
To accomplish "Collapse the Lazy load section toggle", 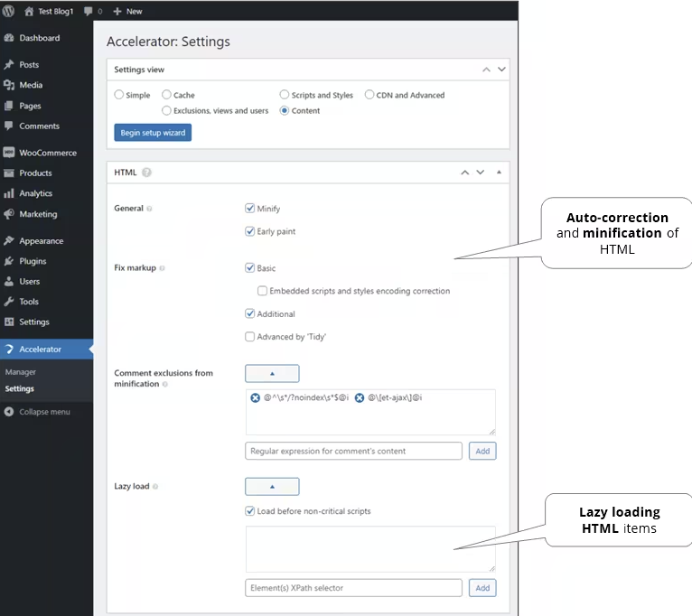I will click(x=272, y=487).
